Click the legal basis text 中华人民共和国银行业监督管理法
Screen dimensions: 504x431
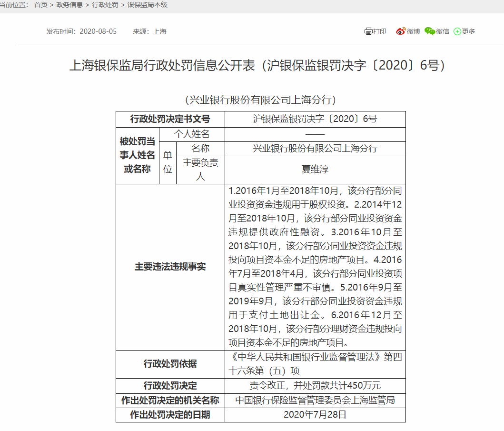(315, 364)
